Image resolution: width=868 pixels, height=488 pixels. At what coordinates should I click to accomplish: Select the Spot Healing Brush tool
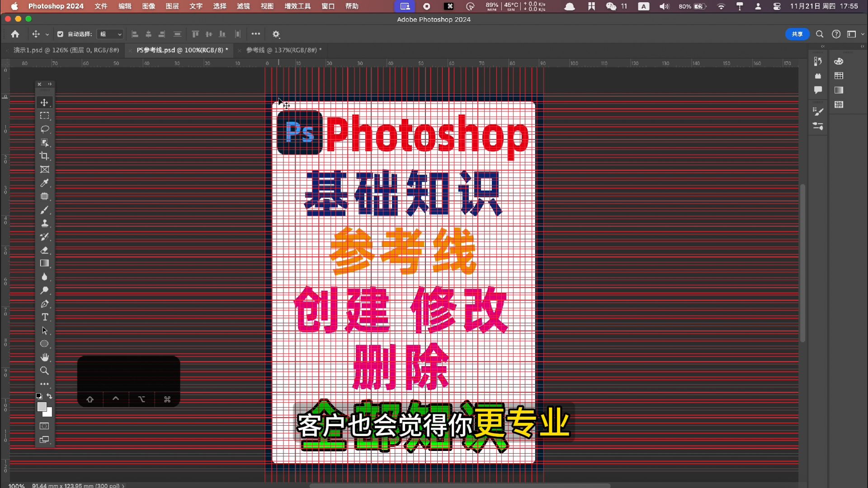pyautogui.click(x=44, y=197)
